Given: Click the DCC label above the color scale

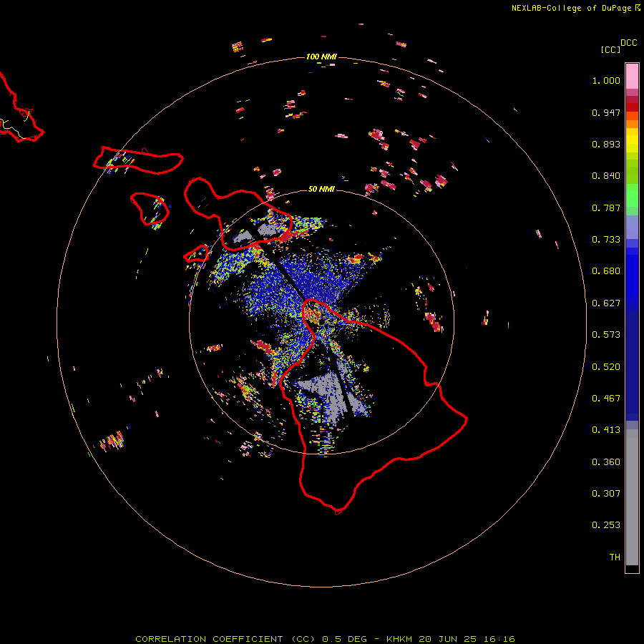Looking at the screenshot, I should pos(629,43).
